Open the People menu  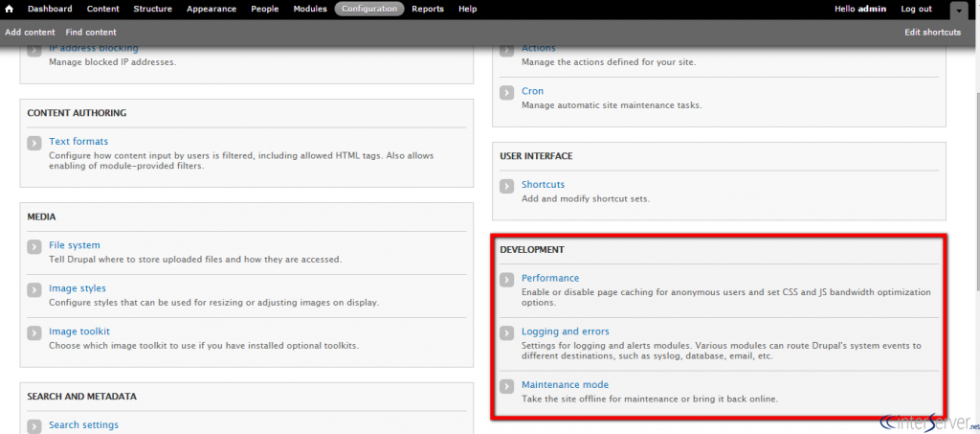point(265,9)
